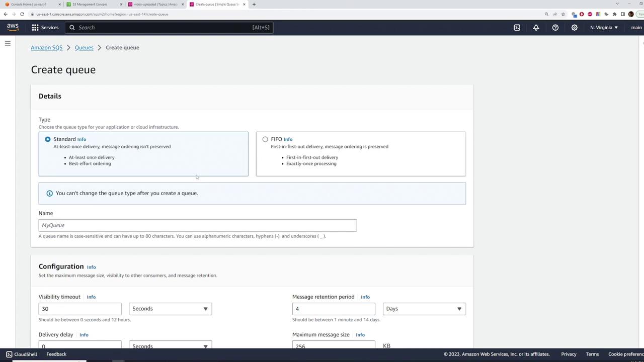
Task: Click the browser zoom magnifier icon
Action: (x=546, y=14)
